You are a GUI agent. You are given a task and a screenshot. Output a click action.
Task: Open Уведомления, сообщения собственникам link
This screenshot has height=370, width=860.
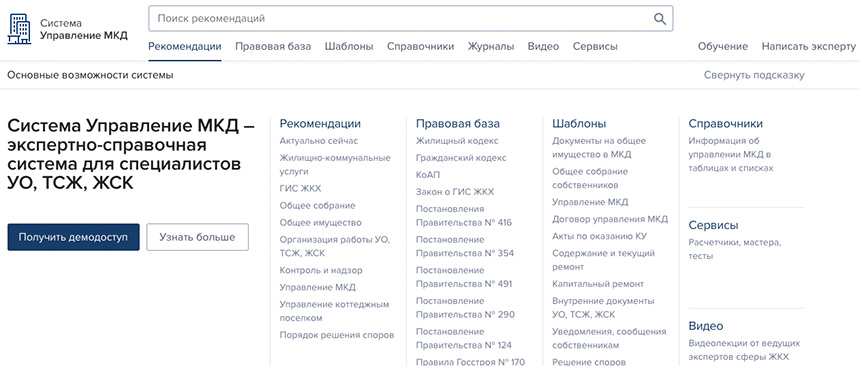pos(609,338)
